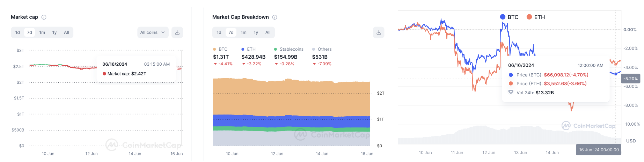Download the Market Cap Breakdown chart
The image size is (644, 162).
(379, 32)
